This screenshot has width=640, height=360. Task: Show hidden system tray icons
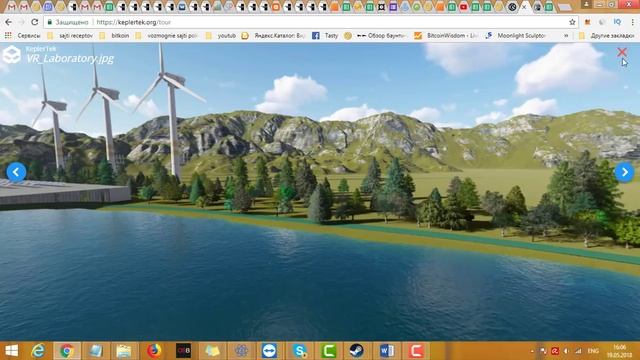pyautogui.click(x=532, y=351)
